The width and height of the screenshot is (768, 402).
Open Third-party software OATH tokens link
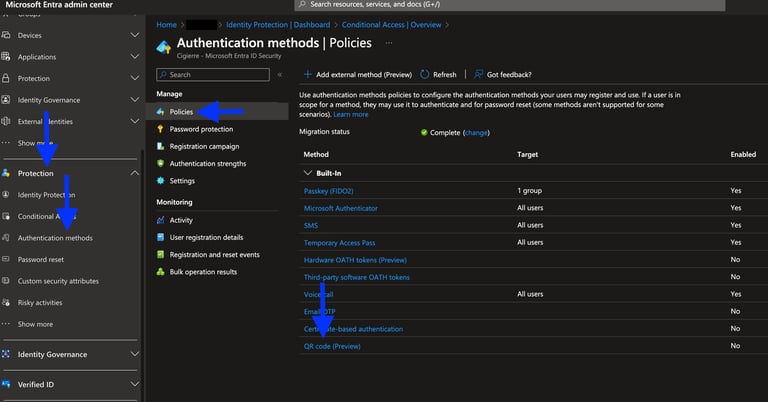357,277
